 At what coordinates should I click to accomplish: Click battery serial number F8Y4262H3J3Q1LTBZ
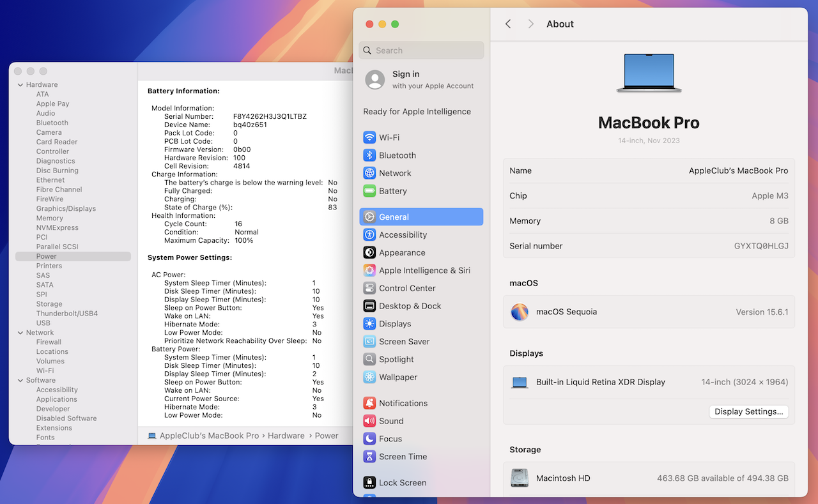point(270,116)
